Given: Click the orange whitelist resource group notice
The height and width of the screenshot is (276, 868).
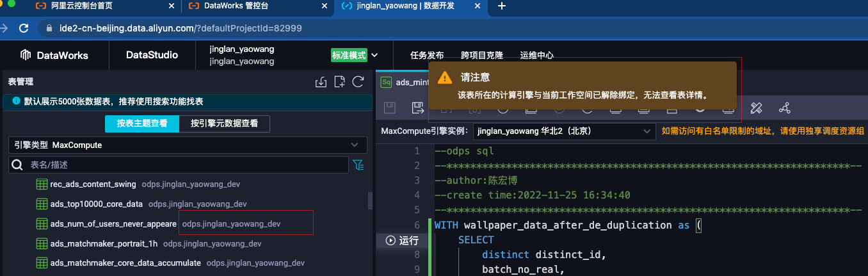Looking at the screenshot, I should (763, 131).
